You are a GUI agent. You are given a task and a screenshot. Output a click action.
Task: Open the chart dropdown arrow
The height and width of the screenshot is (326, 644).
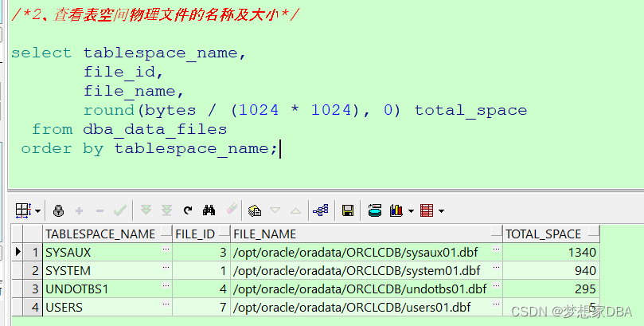point(411,211)
